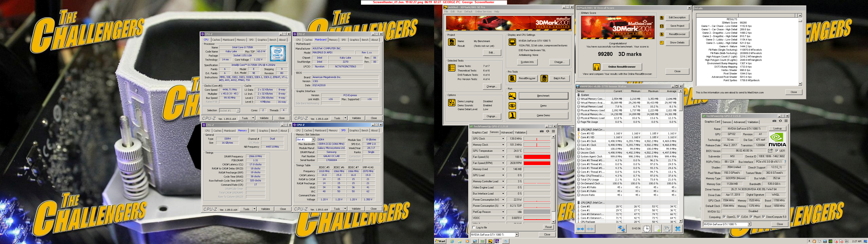Open the Memory Used sensor dropdown
868x244 pixels.
tap(503, 169)
